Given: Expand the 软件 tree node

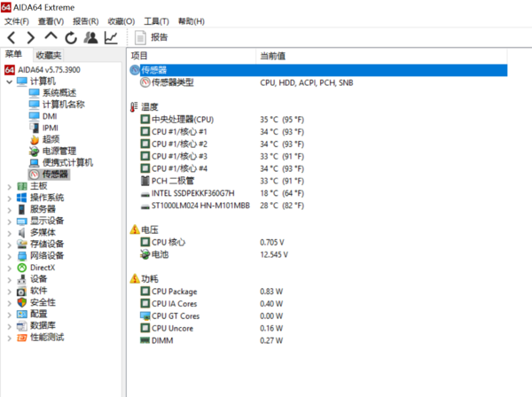Looking at the screenshot, I should 9,292.
